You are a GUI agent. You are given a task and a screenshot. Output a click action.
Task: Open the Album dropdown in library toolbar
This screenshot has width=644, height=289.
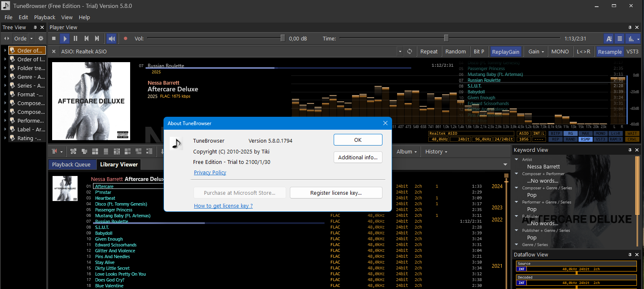407,151
